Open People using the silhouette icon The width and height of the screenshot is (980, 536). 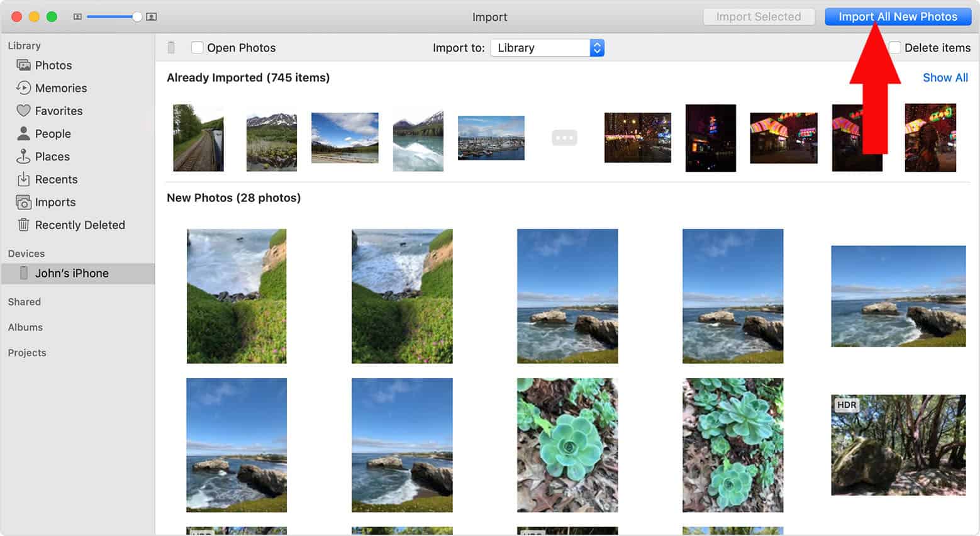pyautogui.click(x=23, y=133)
